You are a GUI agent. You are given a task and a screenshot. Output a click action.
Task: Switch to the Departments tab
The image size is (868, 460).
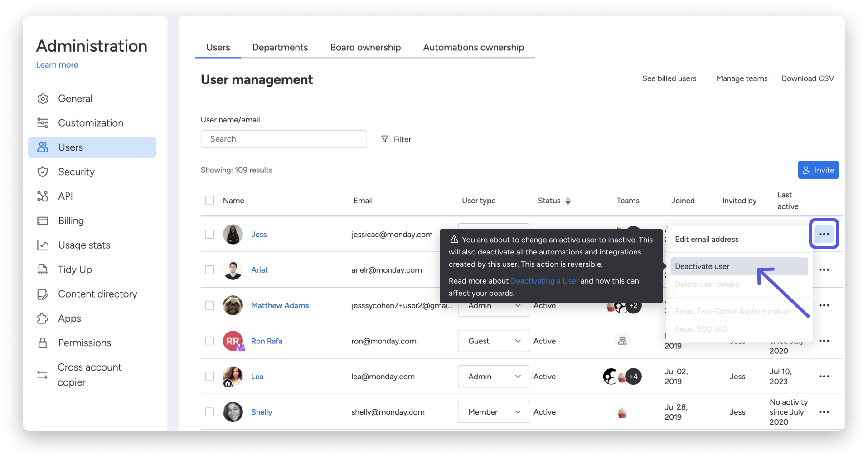(x=280, y=47)
